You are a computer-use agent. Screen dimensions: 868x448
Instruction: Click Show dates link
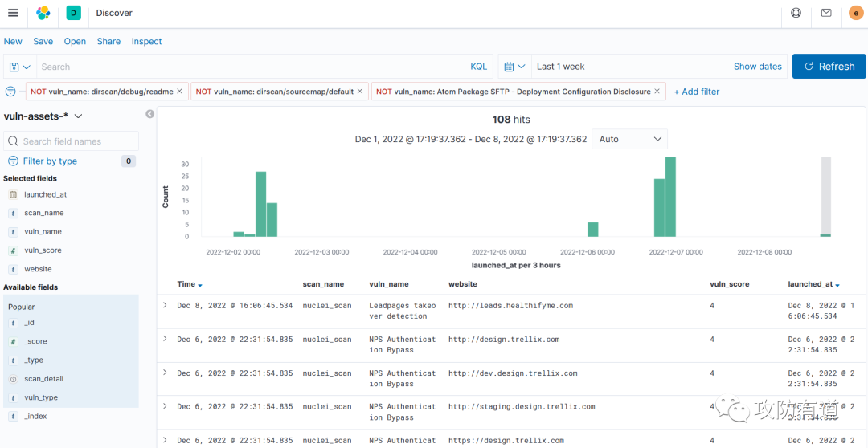pyautogui.click(x=757, y=67)
